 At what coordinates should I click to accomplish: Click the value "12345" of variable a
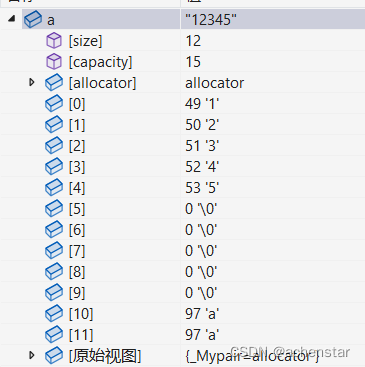click(x=211, y=20)
